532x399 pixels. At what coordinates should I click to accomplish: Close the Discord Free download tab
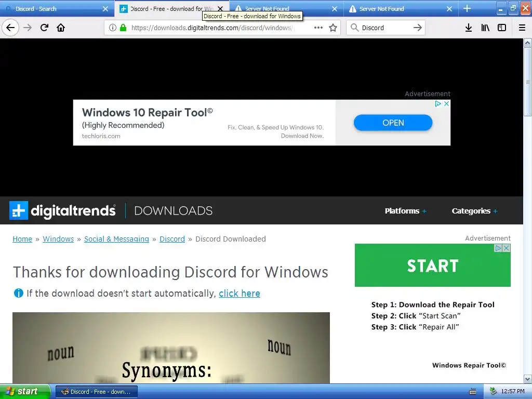point(220,9)
